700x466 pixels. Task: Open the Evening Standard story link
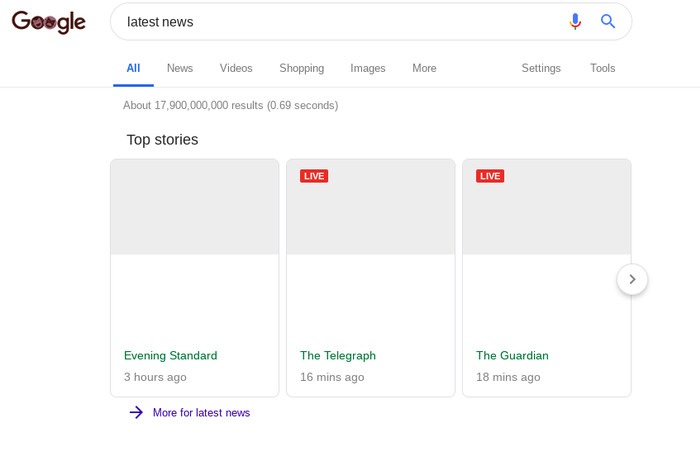click(170, 355)
